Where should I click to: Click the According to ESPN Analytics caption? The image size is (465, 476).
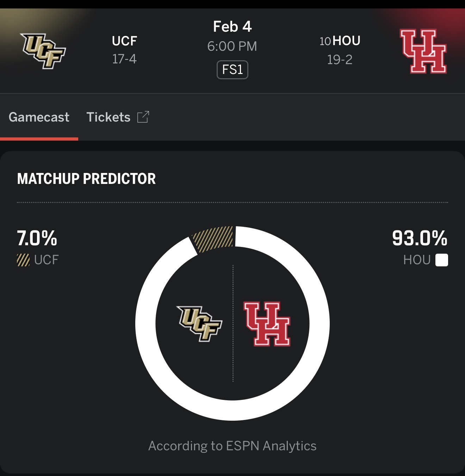point(232,446)
